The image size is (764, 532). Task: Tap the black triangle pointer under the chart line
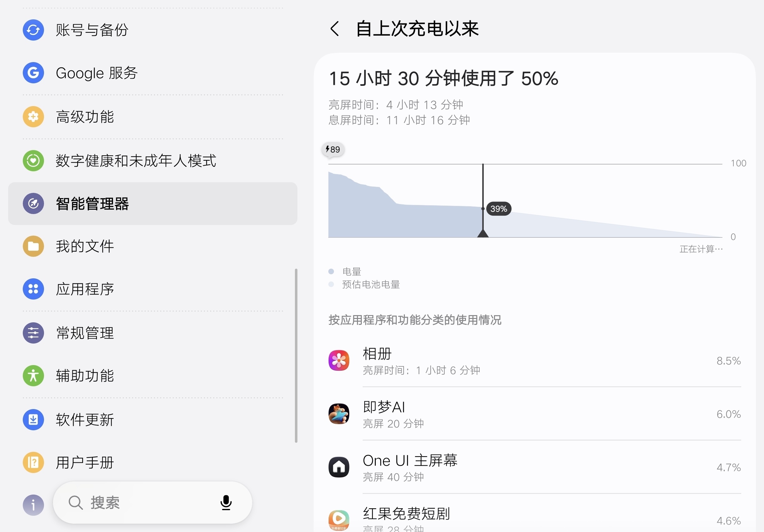(483, 233)
